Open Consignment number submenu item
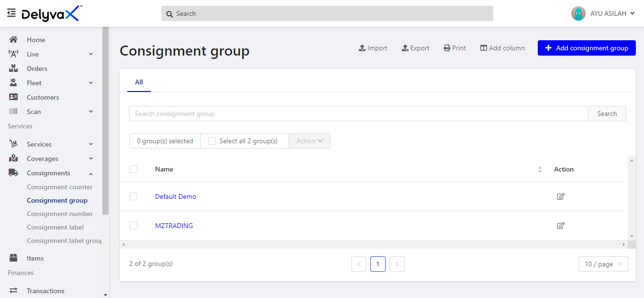 point(60,214)
